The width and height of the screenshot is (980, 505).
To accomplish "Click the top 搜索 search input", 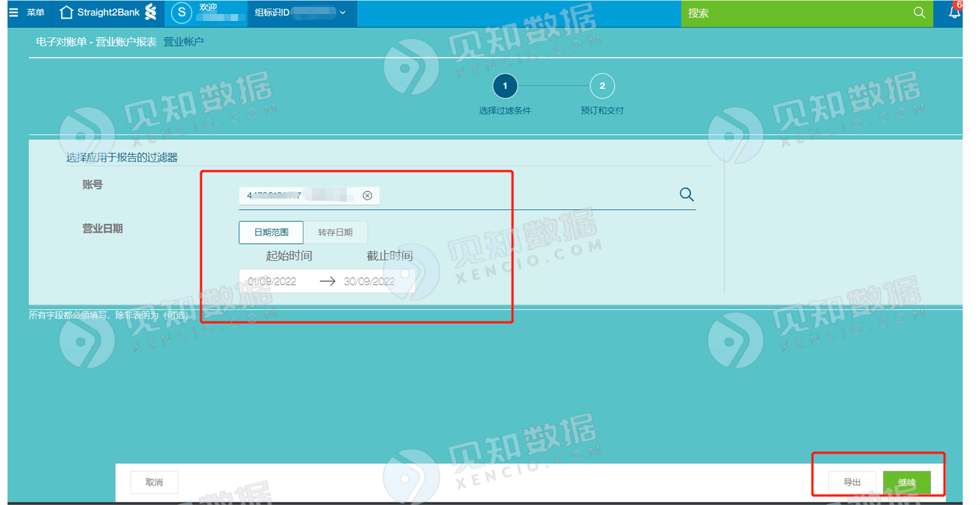I will click(x=793, y=13).
